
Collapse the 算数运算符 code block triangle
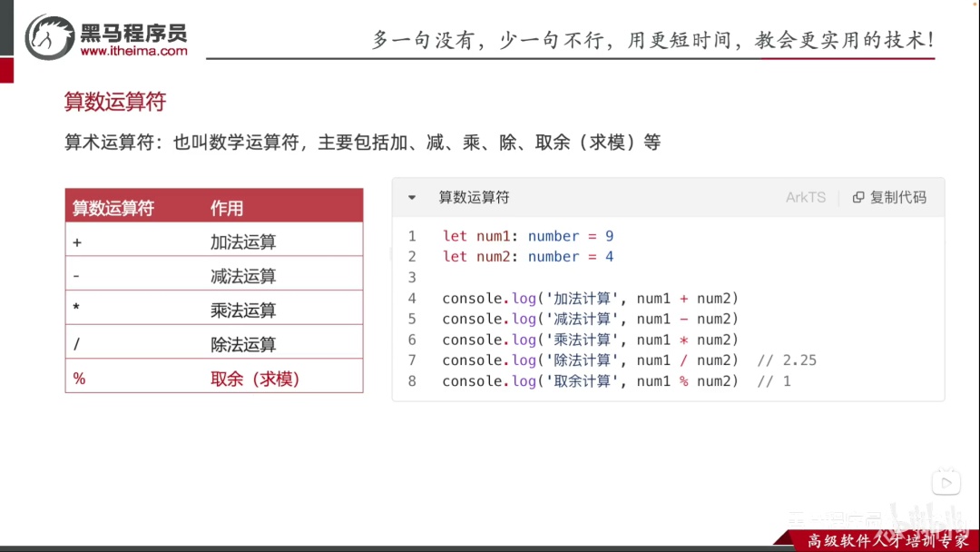click(412, 198)
